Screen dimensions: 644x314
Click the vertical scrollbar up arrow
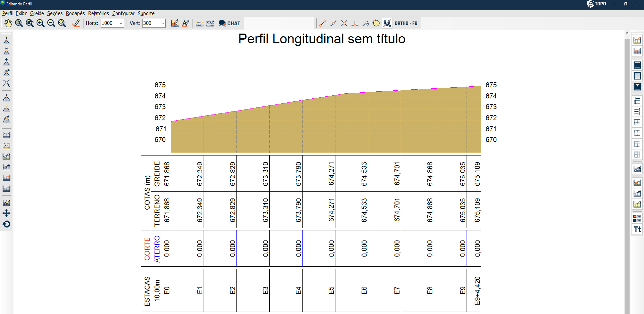click(x=627, y=33)
